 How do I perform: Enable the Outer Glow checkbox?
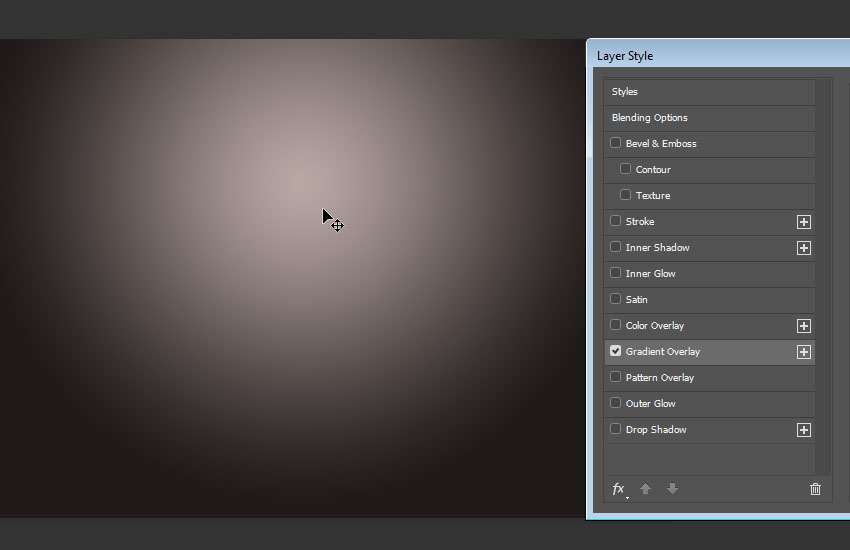(616, 403)
